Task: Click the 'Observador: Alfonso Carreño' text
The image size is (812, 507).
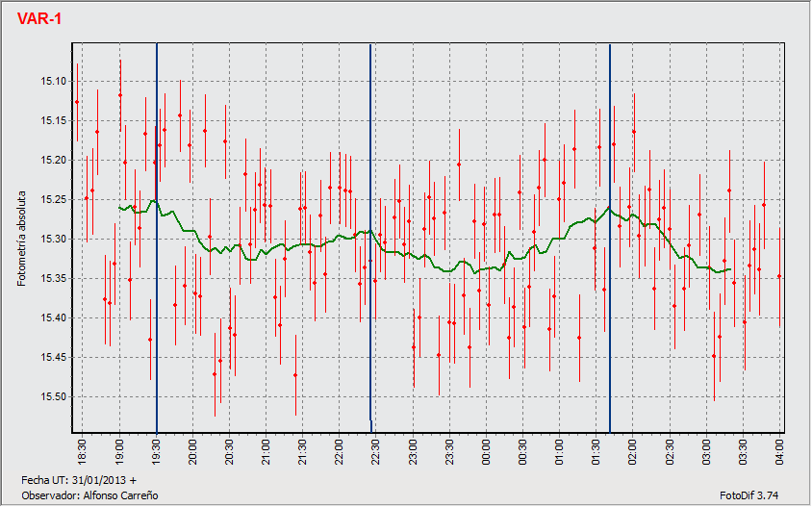Action: click(x=89, y=494)
